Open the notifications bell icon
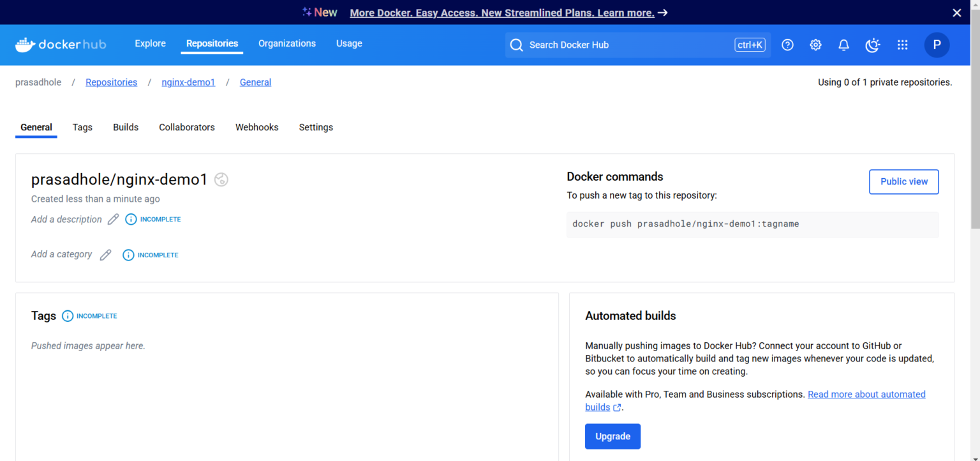980x461 pixels. point(843,45)
